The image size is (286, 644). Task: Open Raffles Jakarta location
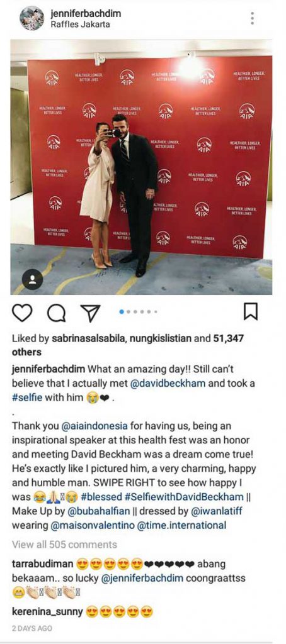coord(80,25)
